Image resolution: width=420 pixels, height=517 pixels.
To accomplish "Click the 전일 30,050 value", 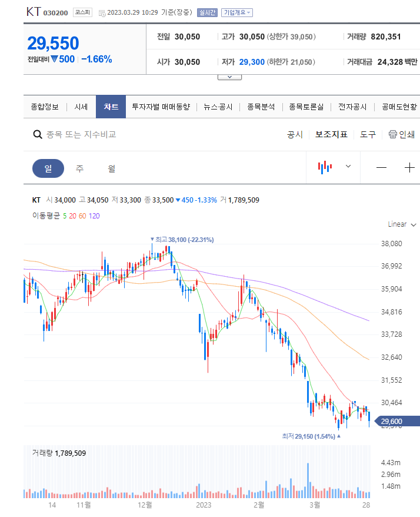I will pyautogui.click(x=187, y=37).
